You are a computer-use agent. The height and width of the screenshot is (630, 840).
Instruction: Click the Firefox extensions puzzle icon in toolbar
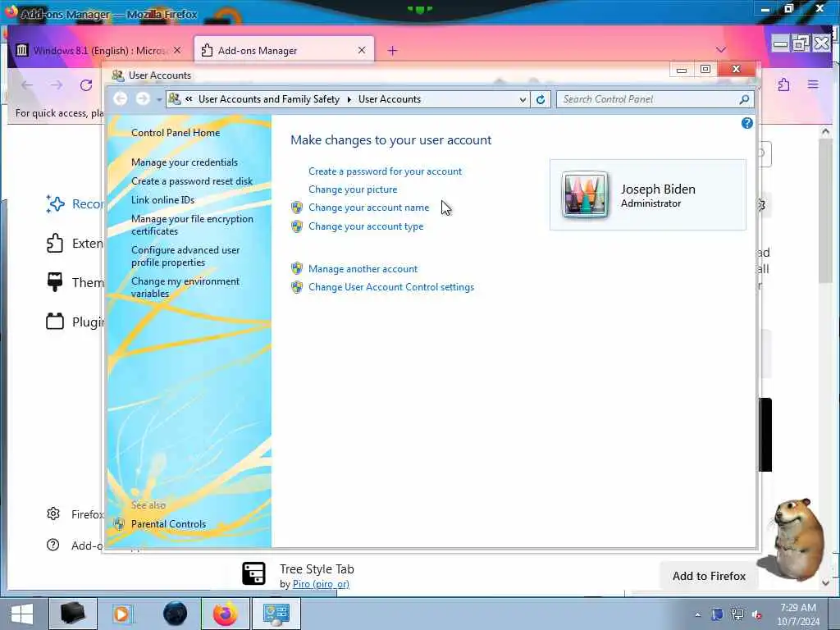coord(783,84)
